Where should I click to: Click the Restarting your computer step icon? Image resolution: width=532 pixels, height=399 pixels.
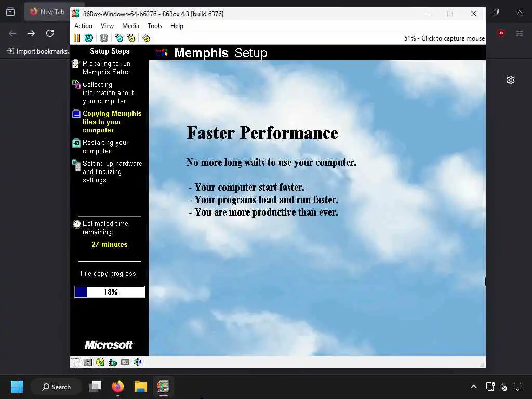tap(76, 143)
